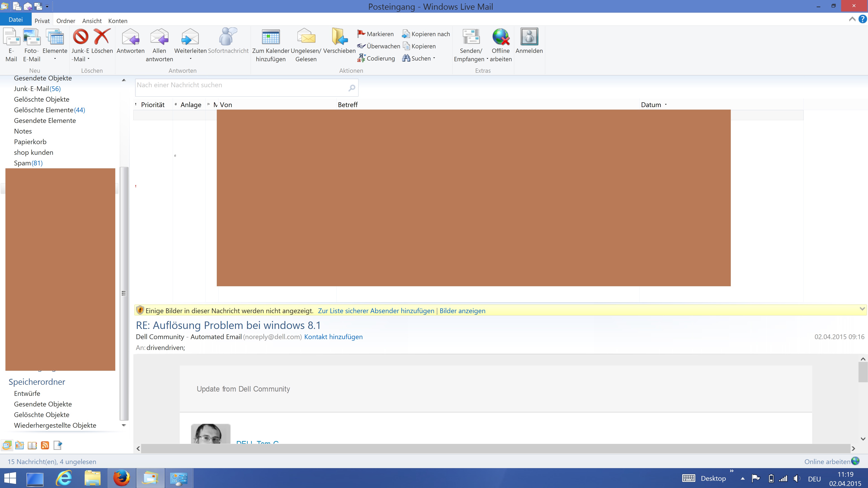
Task: Open Entwürfe under Speicherordner
Action: click(x=27, y=394)
